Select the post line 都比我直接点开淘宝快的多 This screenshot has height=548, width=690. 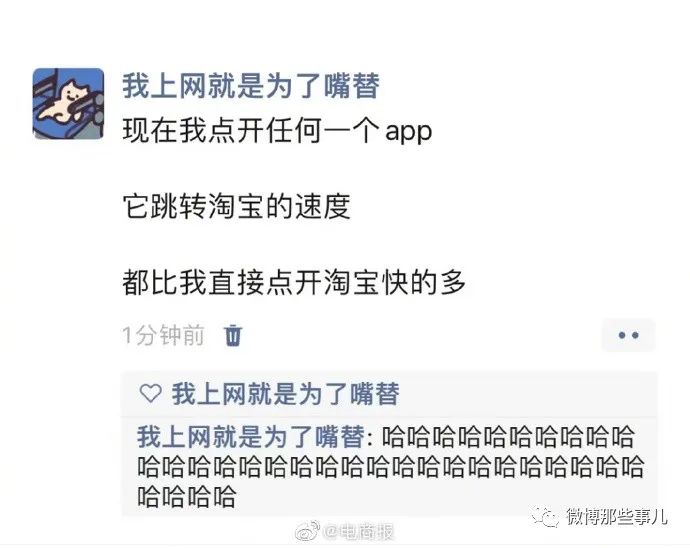click(294, 282)
